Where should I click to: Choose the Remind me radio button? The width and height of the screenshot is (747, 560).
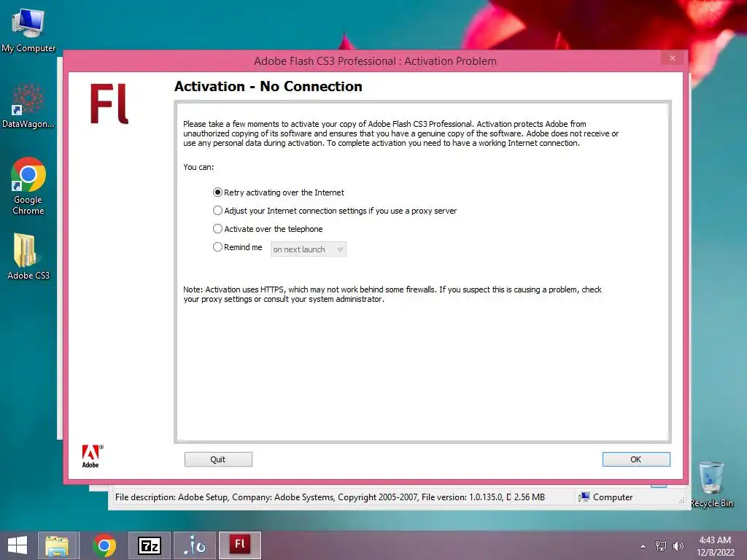click(x=217, y=247)
